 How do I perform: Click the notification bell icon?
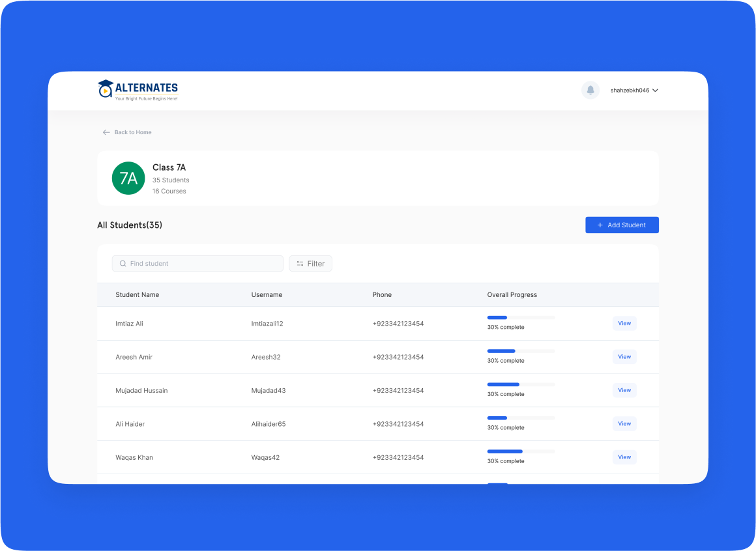tap(590, 90)
